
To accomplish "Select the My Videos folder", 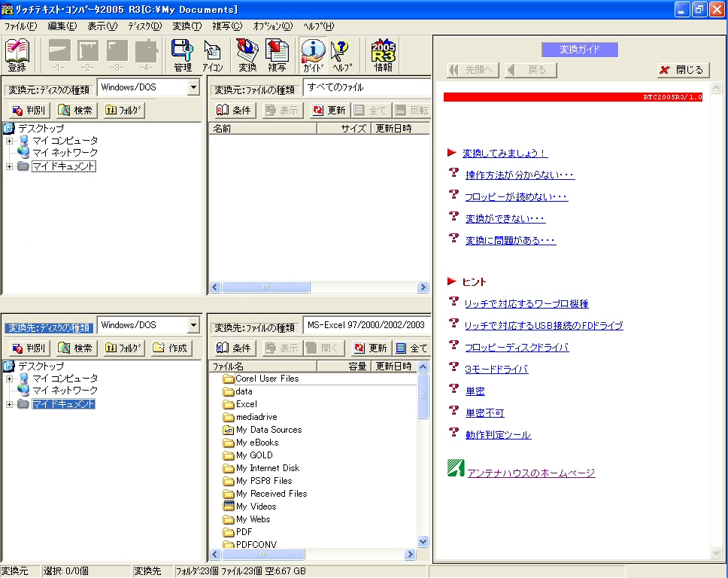I will (250, 507).
